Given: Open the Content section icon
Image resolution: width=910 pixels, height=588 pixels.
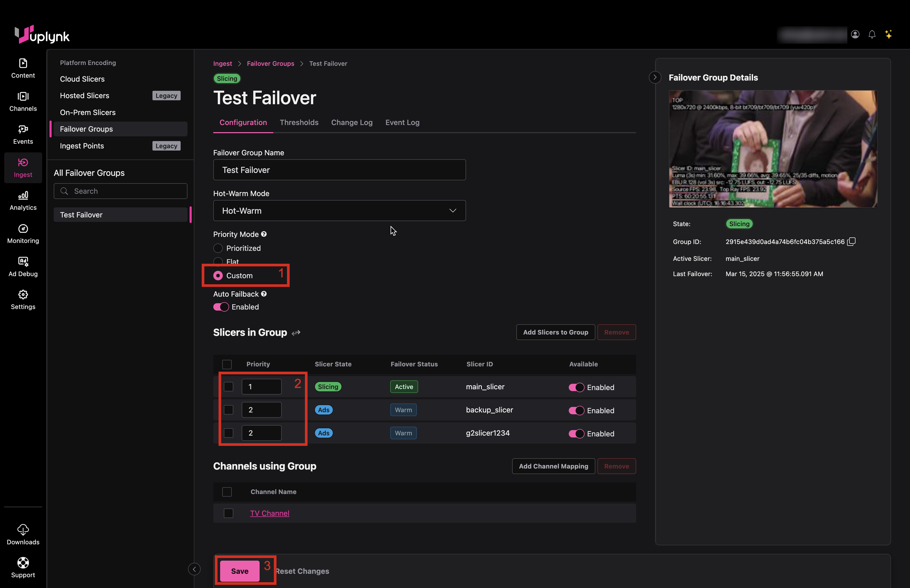Looking at the screenshot, I should [23, 63].
